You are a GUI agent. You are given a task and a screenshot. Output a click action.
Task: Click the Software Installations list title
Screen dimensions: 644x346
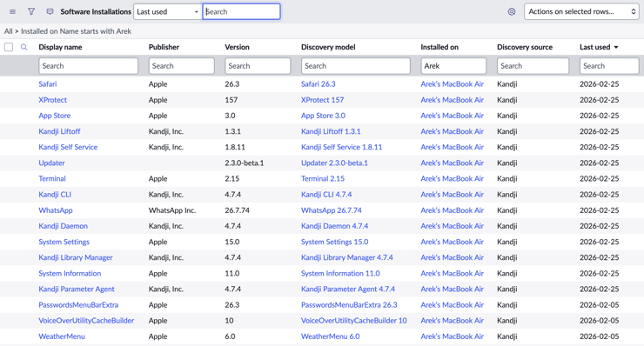pos(96,12)
